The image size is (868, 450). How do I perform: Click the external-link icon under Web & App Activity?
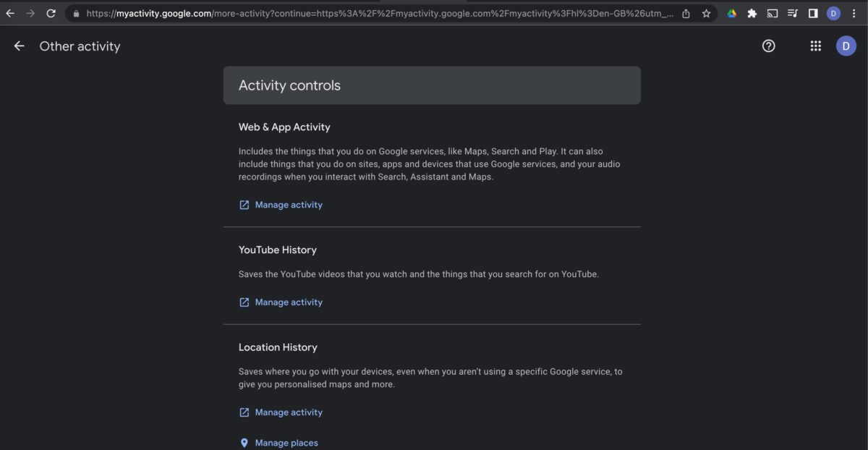tap(244, 205)
